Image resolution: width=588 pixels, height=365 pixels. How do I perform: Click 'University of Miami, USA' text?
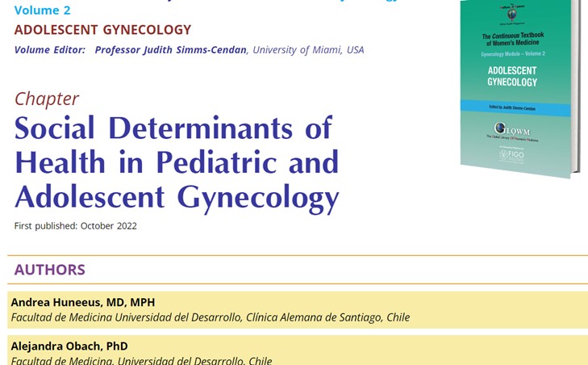click(308, 50)
